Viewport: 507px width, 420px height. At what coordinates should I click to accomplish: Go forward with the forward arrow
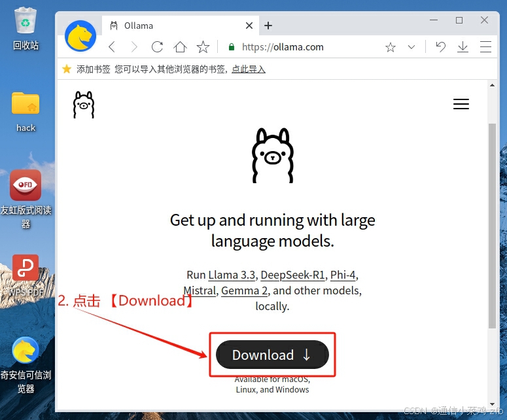tap(134, 47)
